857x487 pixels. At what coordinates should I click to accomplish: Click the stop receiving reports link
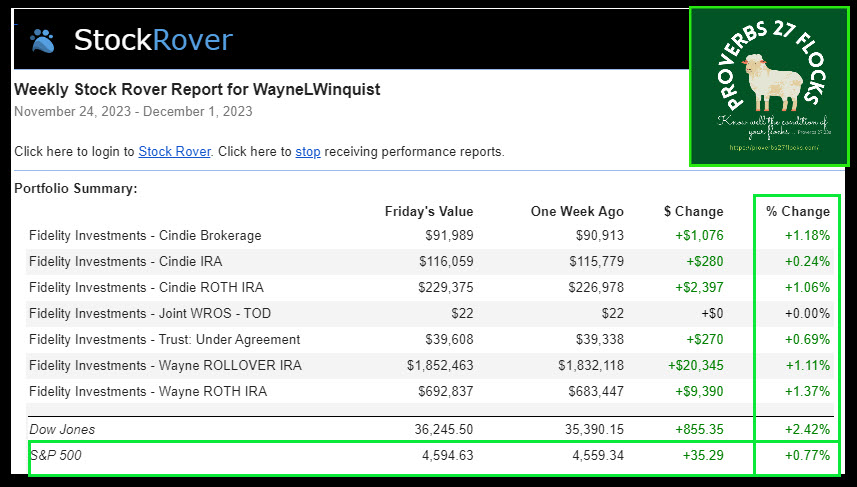tap(307, 152)
